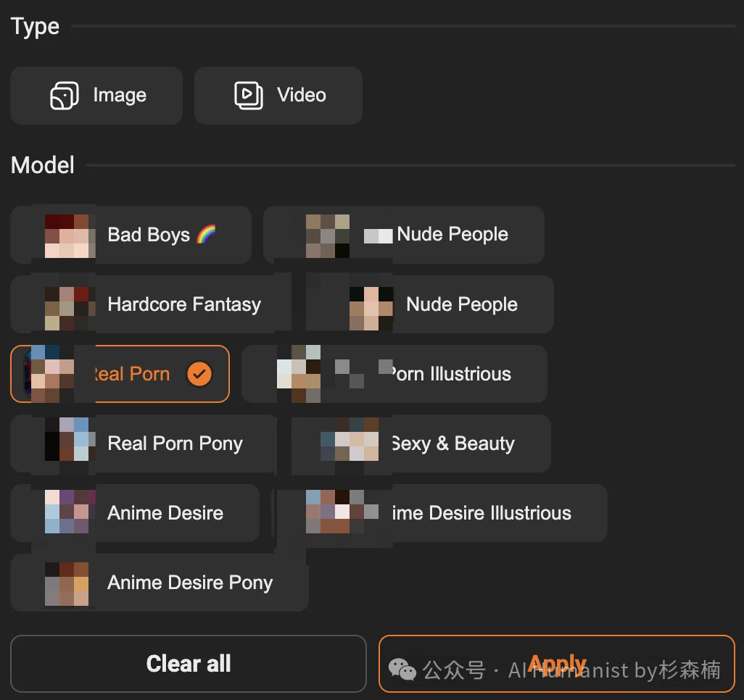The height and width of the screenshot is (700, 744).
Task: Pick the Hardcore Fantasy model filter
Action: (151, 304)
